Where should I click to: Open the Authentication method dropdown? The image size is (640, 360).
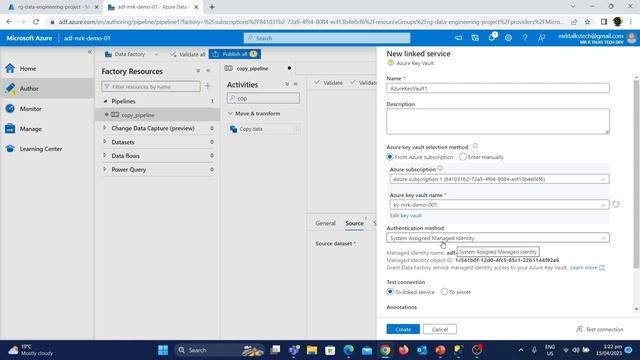[498, 238]
